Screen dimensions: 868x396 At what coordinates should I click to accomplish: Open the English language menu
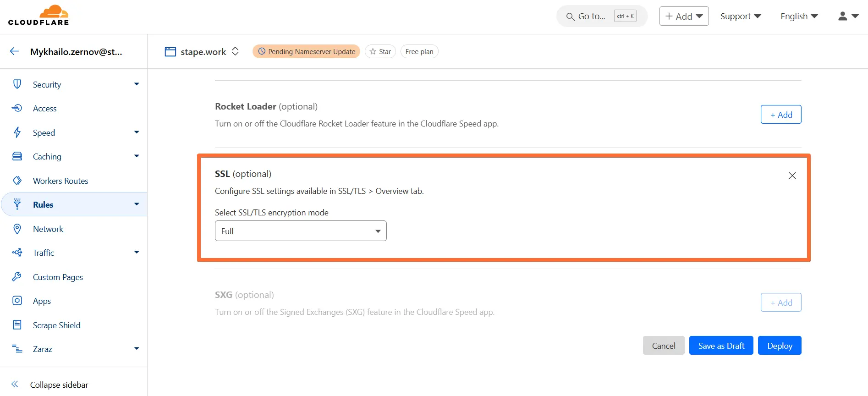tap(799, 16)
